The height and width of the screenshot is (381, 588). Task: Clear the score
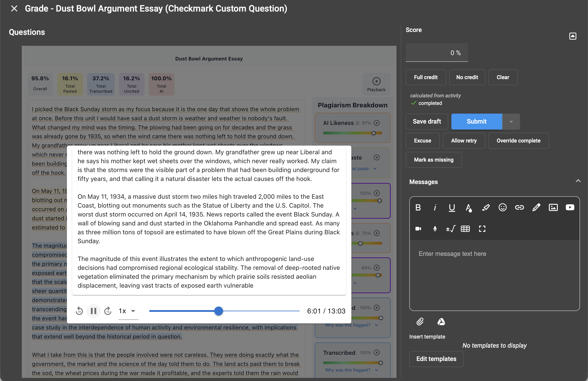tap(503, 77)
